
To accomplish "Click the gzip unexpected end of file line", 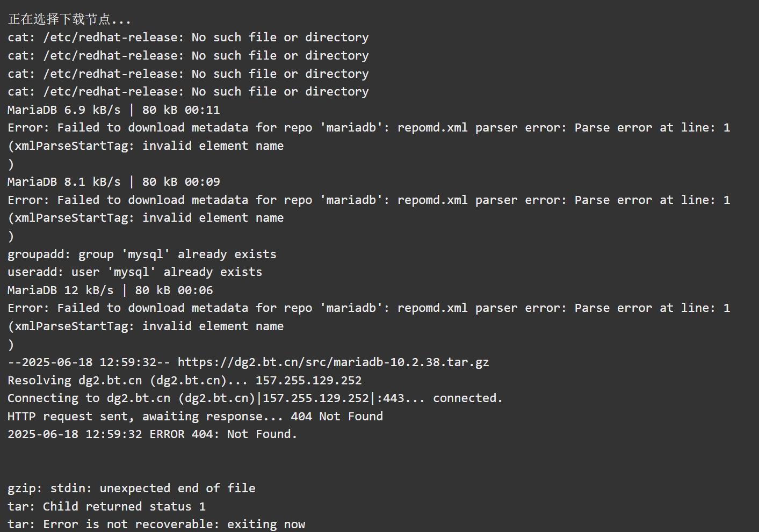I will 132,489.
